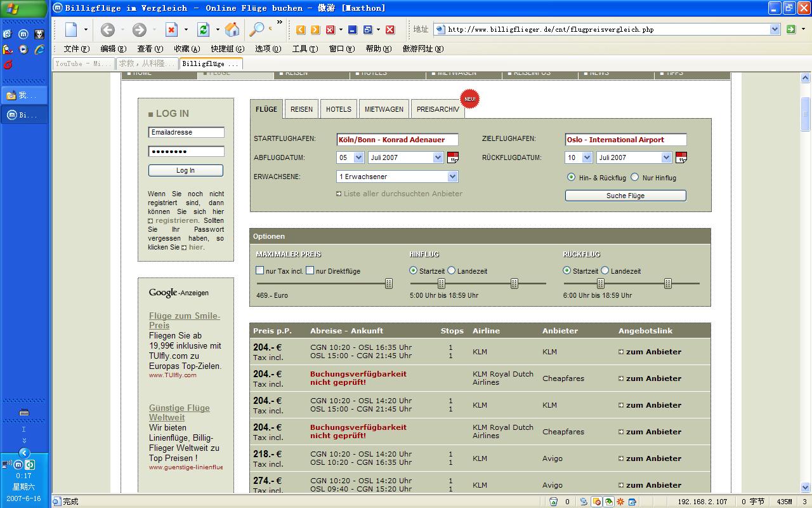Click the Startflughafen Köln/Bonn input field
The height and width of the screenshot is (508, 812).
tap(397, 140)
